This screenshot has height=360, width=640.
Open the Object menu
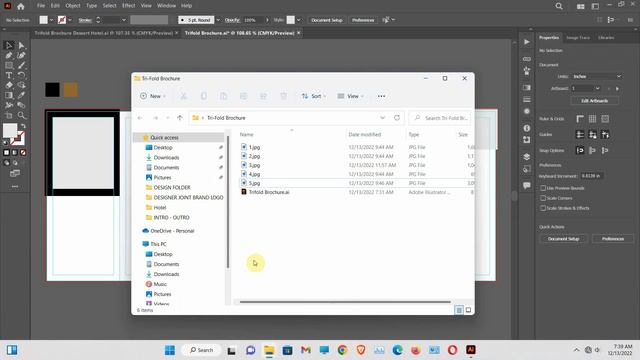pos(73,6)
